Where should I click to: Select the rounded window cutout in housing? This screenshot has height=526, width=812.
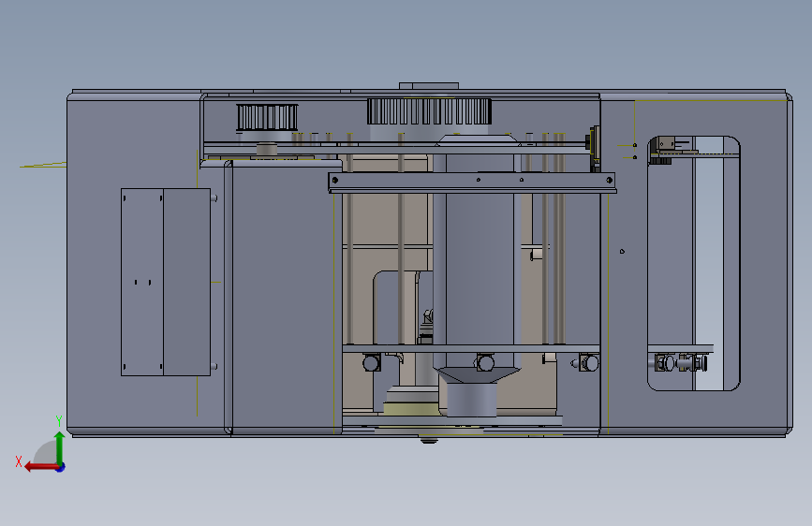pyautogui.click(x=693, y=263)
